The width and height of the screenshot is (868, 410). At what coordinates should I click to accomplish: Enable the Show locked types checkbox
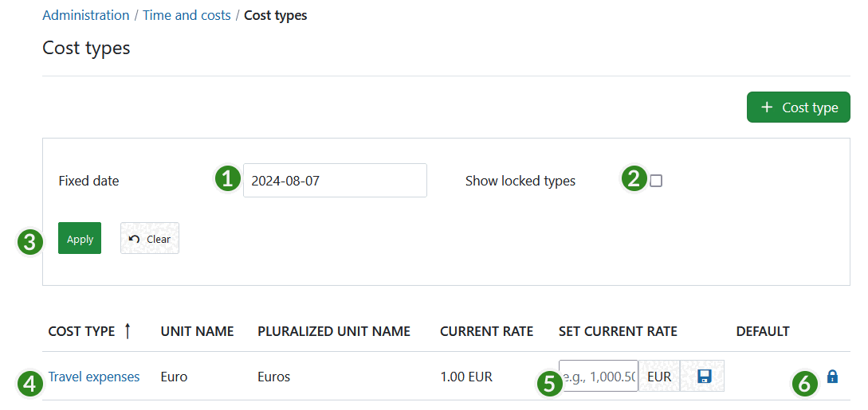tap(656, 181)
